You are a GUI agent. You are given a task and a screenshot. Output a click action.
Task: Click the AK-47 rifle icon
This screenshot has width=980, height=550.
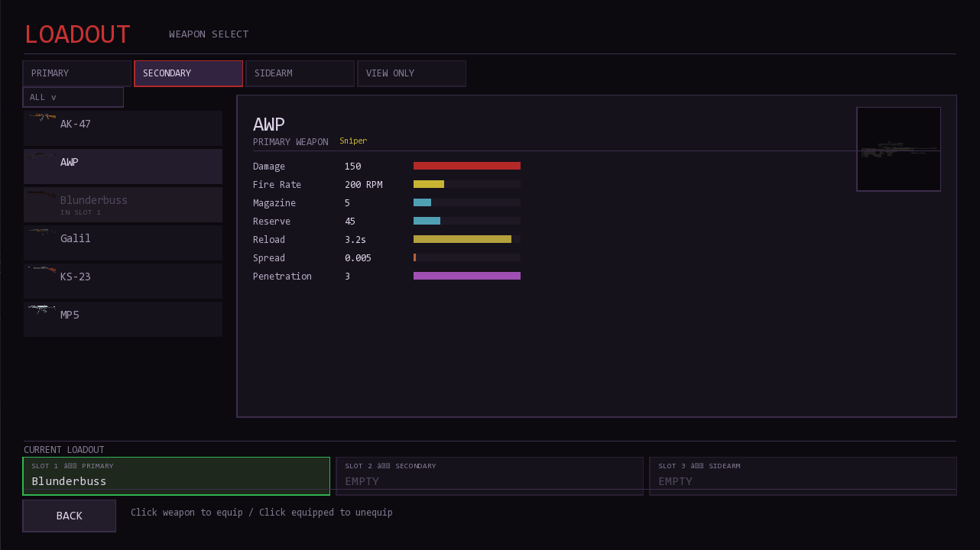point(42,117)
